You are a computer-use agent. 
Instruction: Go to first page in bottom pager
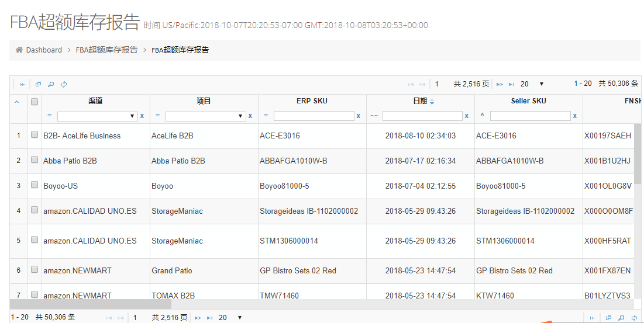pyautogui.click(x=109, y=318)
